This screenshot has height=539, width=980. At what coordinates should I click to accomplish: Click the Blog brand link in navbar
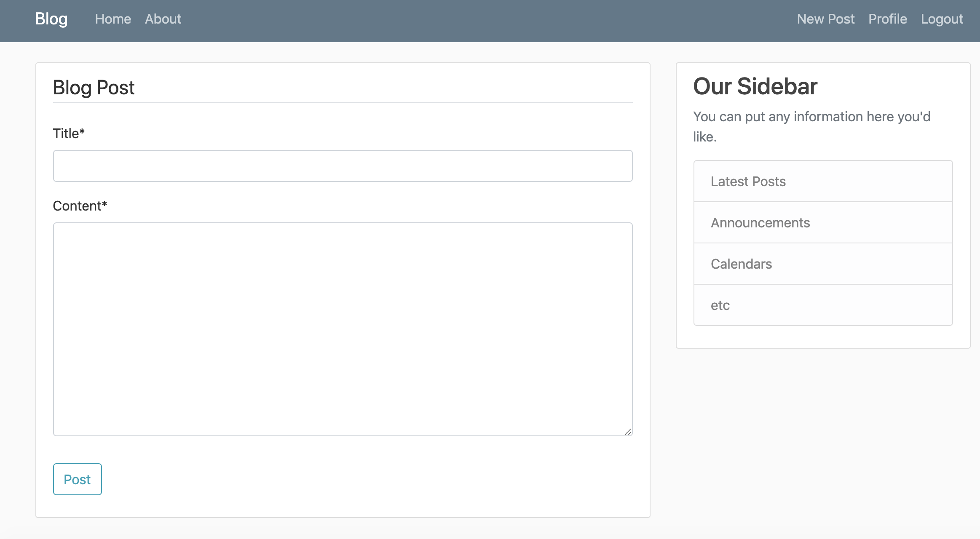(51, 19)
